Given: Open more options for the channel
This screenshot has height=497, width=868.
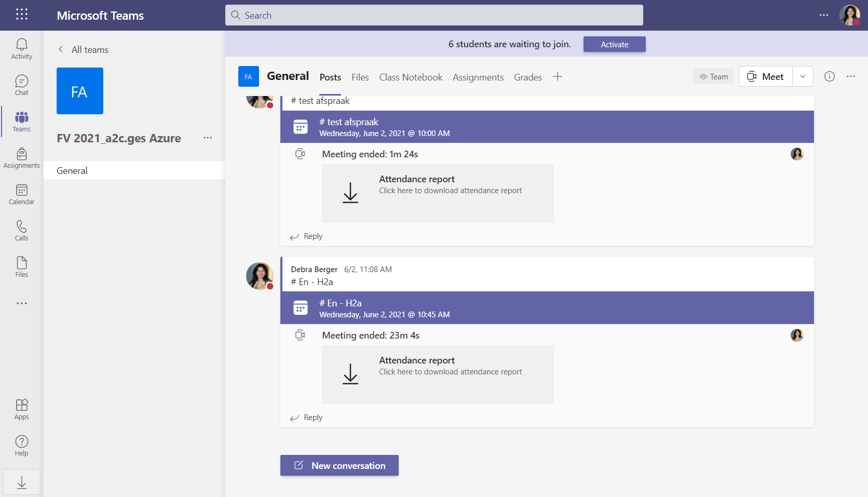Looking at the screenshot, I should (x=851, y=76).
